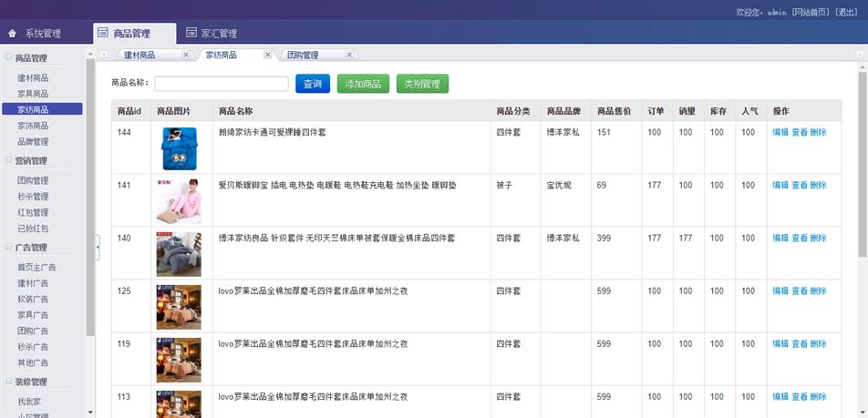
Task: Click 编辑 for product 125
Action: tap(780, 291)
